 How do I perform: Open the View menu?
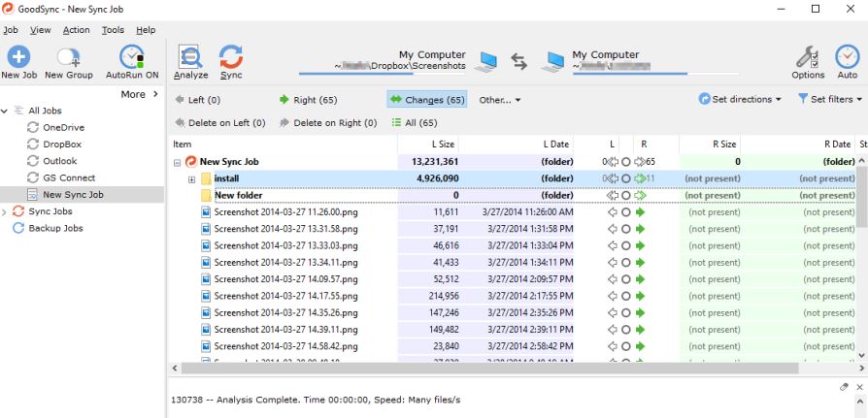coord(41,30)
